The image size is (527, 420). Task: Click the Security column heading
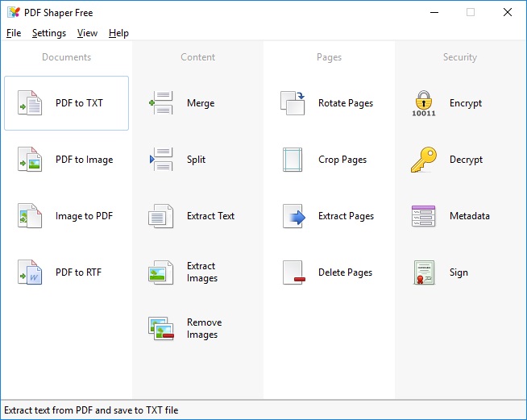point(460,57)
